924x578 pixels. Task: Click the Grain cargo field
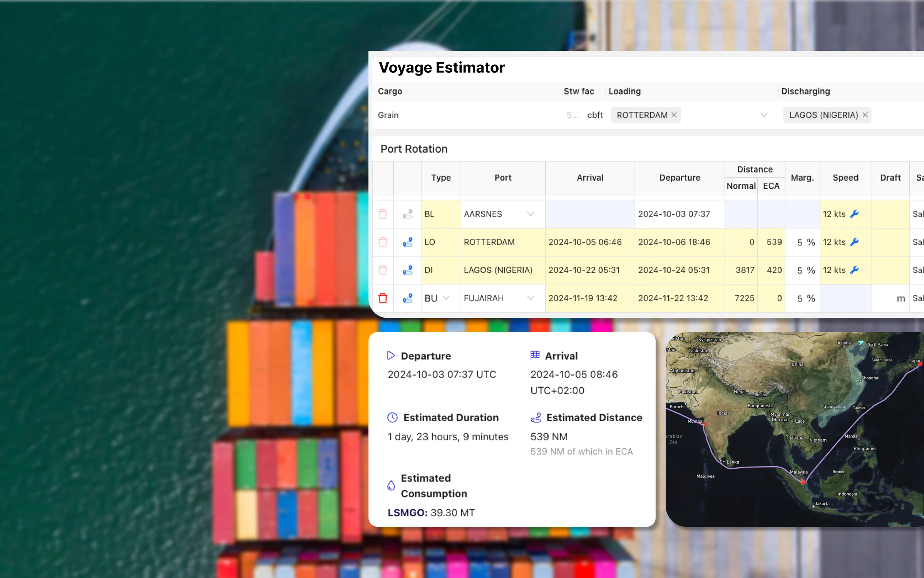click(x=466, y=115)
